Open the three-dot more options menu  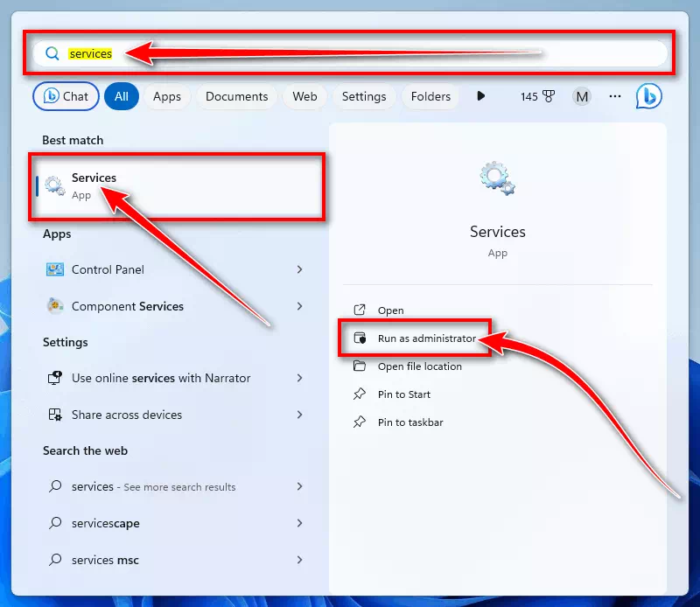[x=615, y=96]
